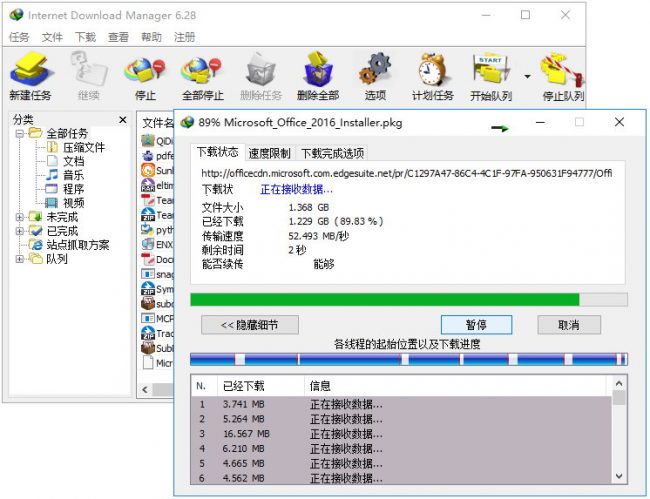The image size is (650, 499).
Task: Click the 停止队列 (stop queue) icon
Action: (x=562, y=74)
